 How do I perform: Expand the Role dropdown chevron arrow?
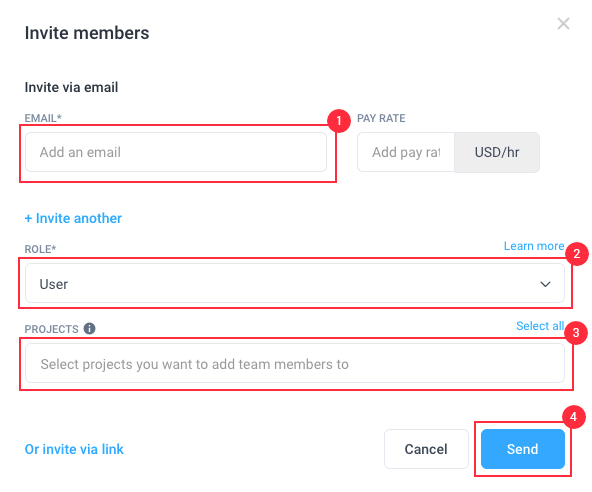(545, 284)
